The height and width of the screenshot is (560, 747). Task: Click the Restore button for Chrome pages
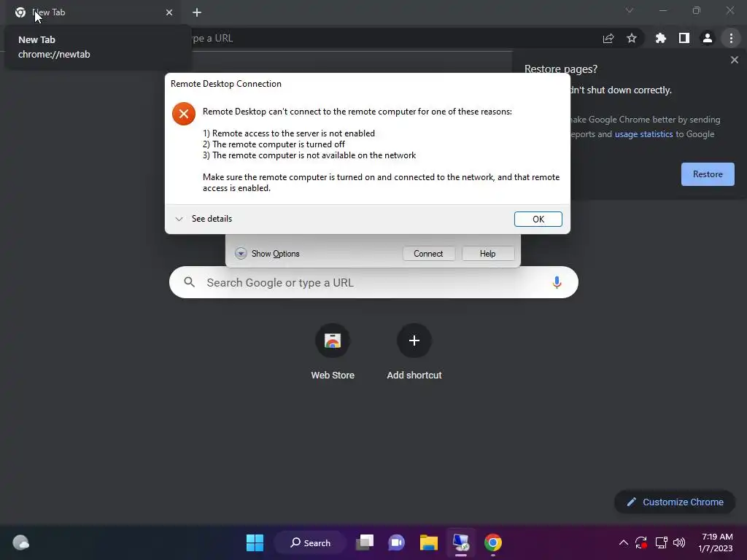pos(708,174)
